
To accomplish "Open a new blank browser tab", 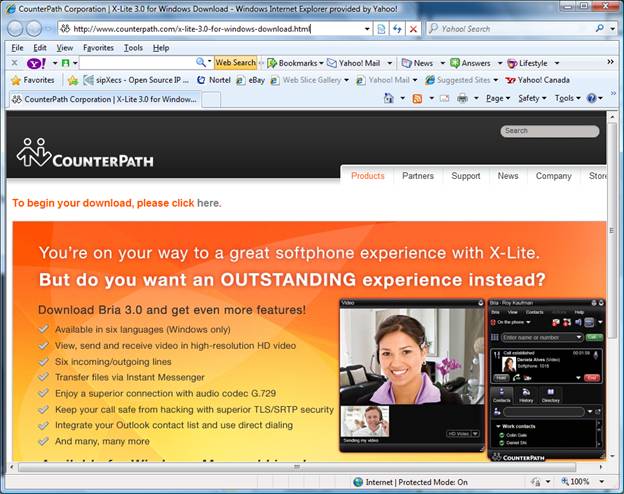I will point(211,100).
